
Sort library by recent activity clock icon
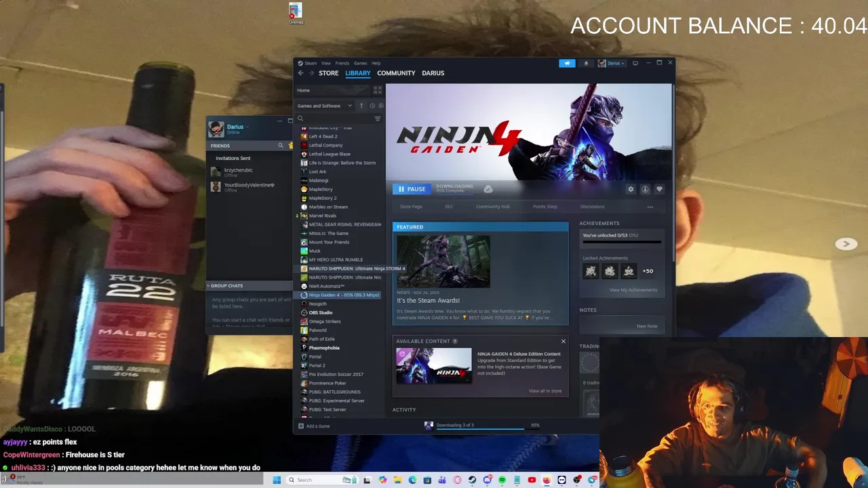(372, 106)
